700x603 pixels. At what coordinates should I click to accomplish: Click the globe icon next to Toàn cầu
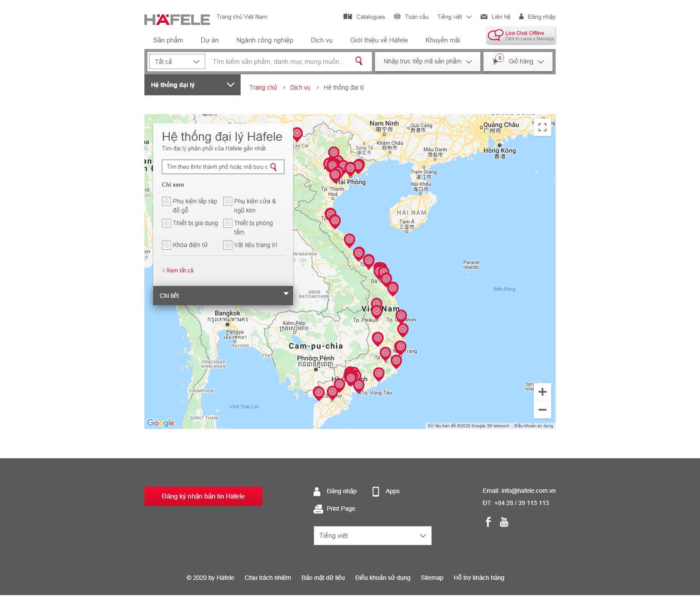point(397,17)
